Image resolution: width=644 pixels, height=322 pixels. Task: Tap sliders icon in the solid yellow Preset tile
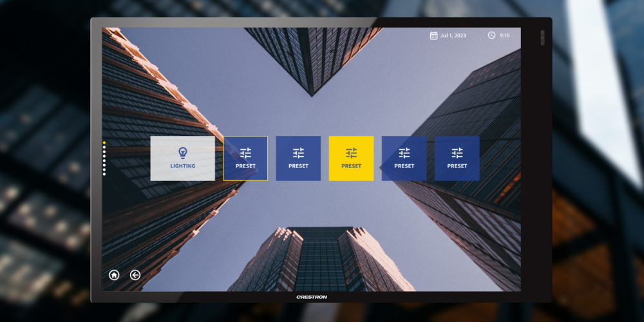[351, 153]
